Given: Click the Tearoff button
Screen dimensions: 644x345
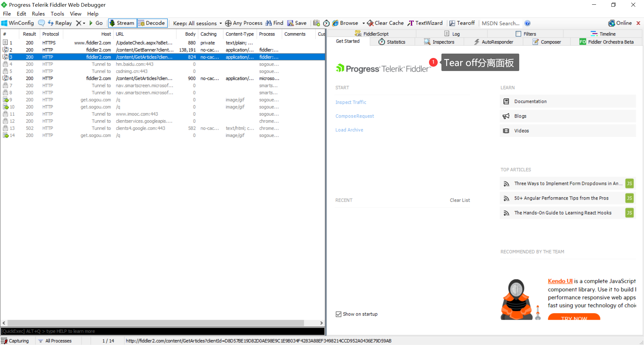Looking at the screenshot, I should 462,23.
